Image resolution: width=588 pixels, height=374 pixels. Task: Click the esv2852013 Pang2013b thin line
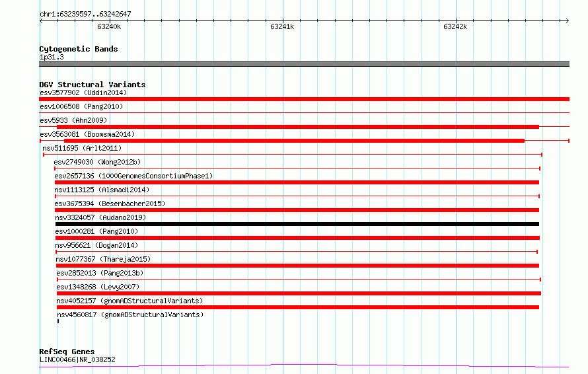pyautogui.click(x=299, y=280)
